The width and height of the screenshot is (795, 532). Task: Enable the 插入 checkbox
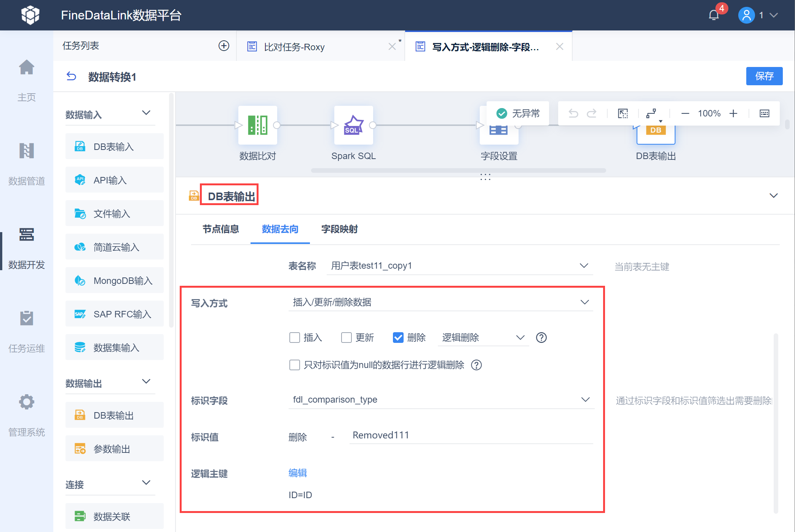[x=294, y=338]
